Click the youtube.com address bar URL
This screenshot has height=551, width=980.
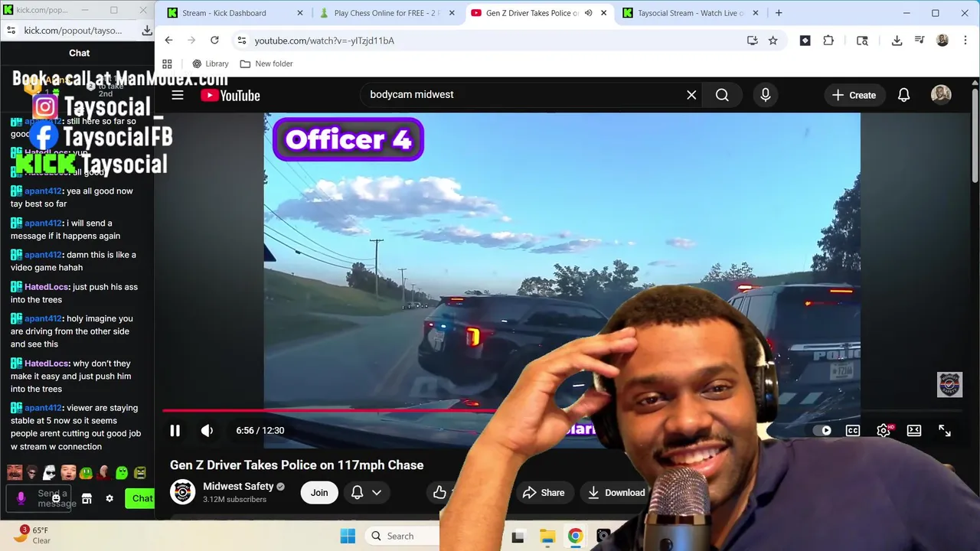pyautogui.click(x=325, y=41)
